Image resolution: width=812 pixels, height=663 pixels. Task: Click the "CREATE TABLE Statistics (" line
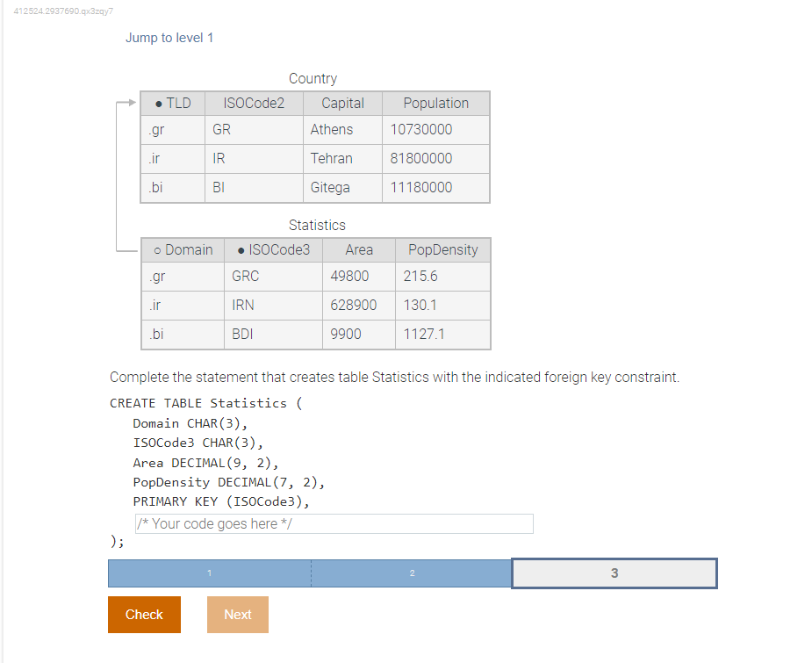point(206,403)
